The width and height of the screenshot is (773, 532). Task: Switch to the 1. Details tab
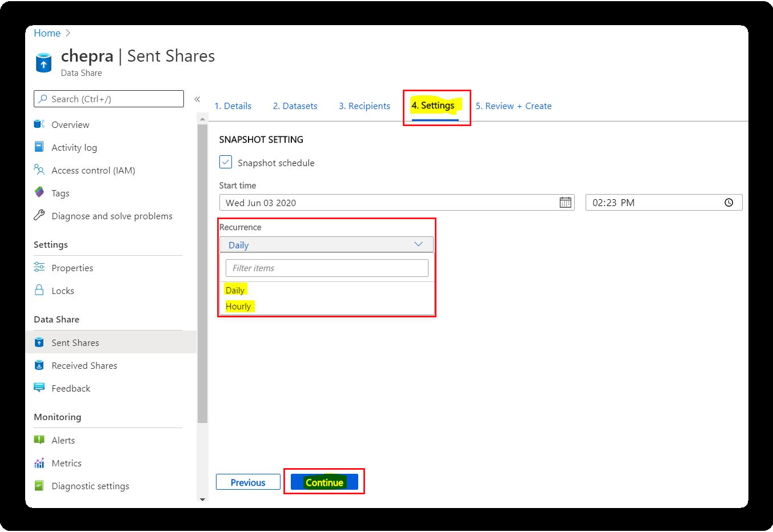pyautogui.click(x=233, y=106)
